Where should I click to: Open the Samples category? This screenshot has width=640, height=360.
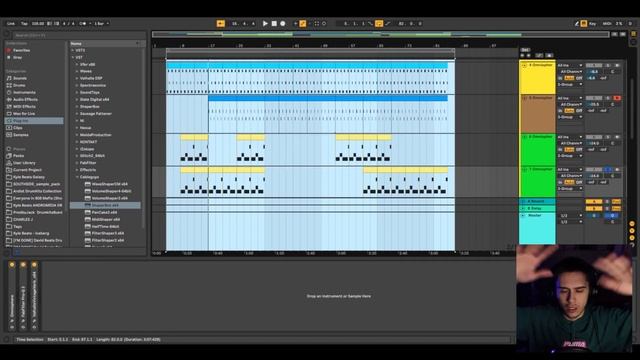pyautogui.click(x=21, y=135)
